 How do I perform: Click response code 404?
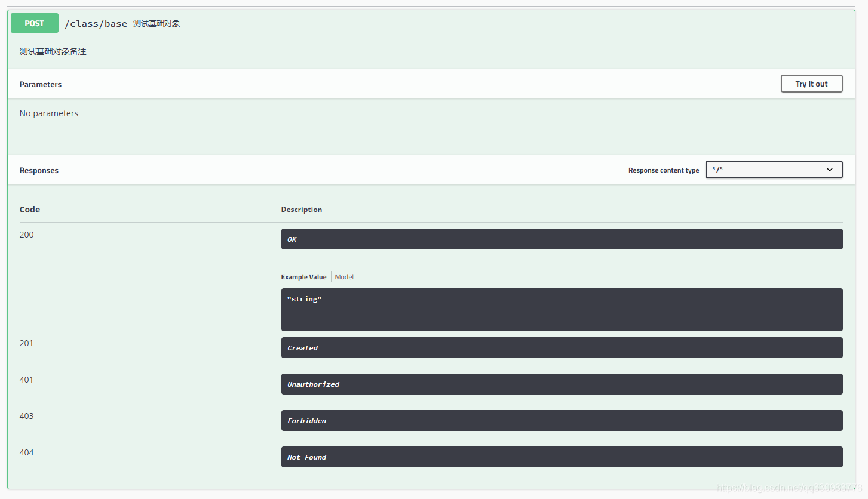(27, 452)
